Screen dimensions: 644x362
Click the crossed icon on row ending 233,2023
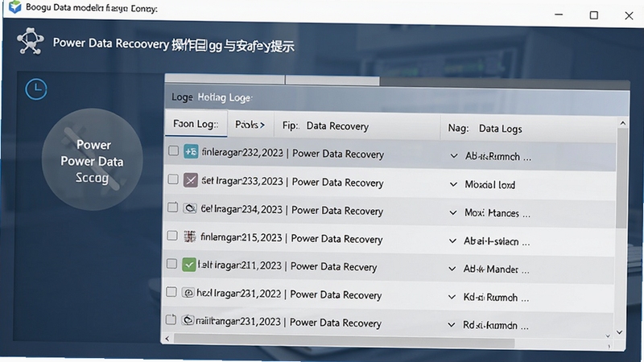(x=191, y=180)
